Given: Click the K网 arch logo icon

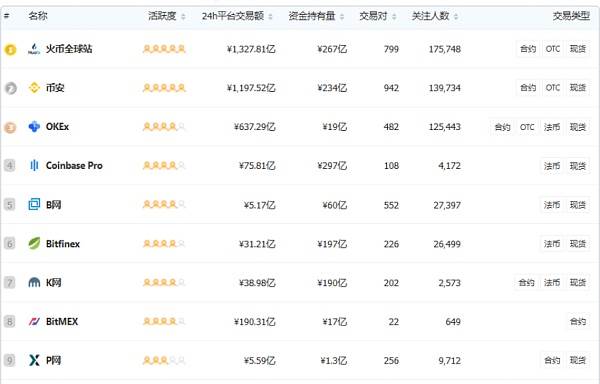Looking at the screenshot, I should click(34, 283).
